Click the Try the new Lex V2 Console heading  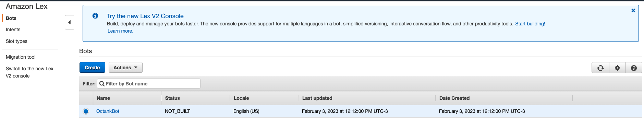click(145, 16)
